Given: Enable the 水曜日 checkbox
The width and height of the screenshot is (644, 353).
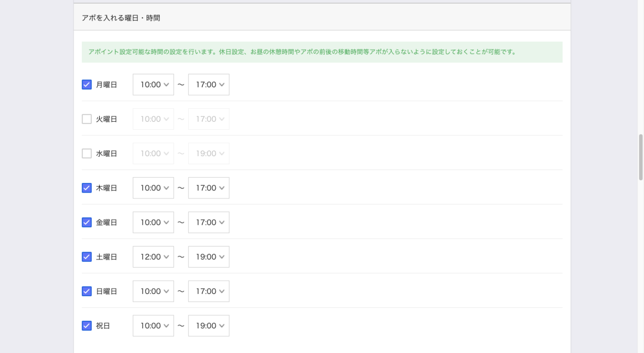Looking at the screenshot, I should pyautogui.click(x=86, y=153).
